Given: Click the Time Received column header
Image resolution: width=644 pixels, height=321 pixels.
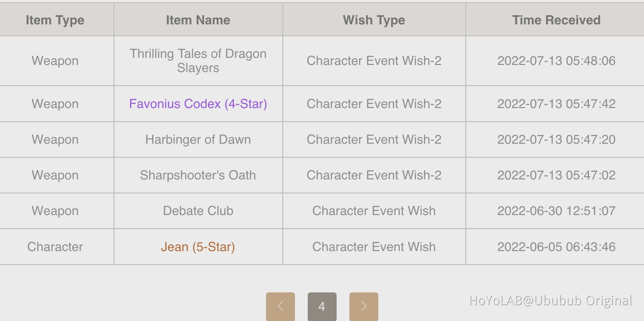Looking at the screenshot, I should tap(556, 20).
